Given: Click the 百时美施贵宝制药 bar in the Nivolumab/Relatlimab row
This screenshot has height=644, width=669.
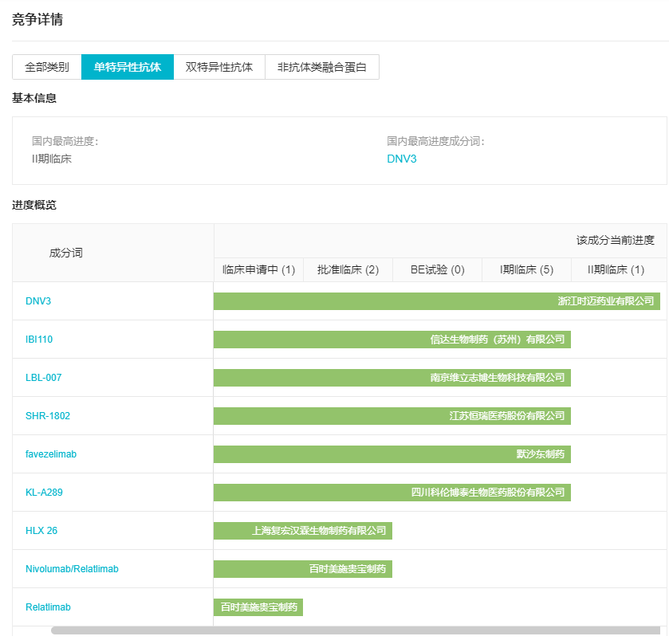Looking at the screenshot, I should coord(303,569).
